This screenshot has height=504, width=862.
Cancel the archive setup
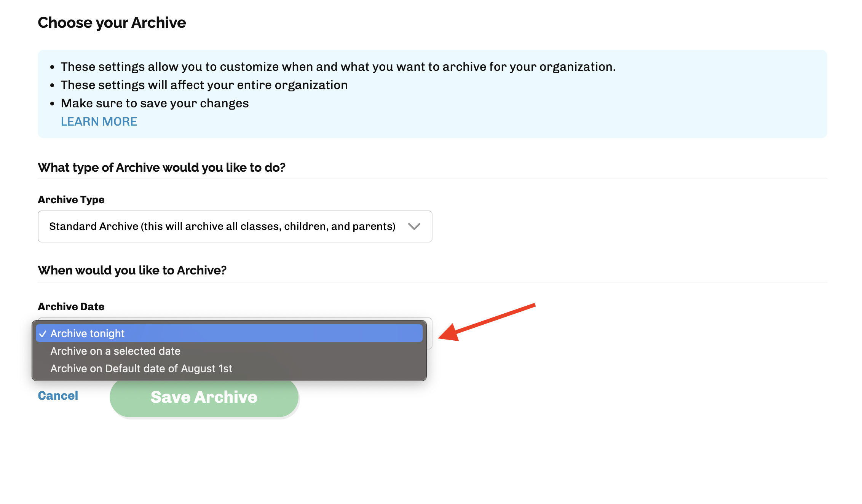pyautogui.click(x=58, y=396)
